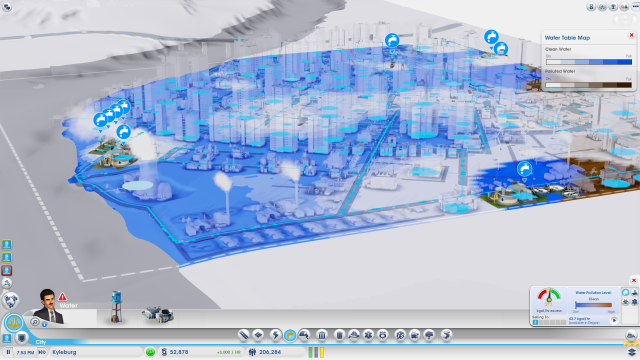The image size is (640, 360).
Task: Click the green happiness face indicator
Action: tap(151, 352)
